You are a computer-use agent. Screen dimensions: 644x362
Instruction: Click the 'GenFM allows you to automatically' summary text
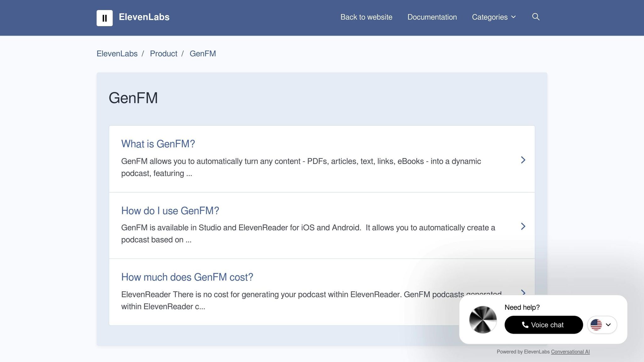click(x=301, y=167)
